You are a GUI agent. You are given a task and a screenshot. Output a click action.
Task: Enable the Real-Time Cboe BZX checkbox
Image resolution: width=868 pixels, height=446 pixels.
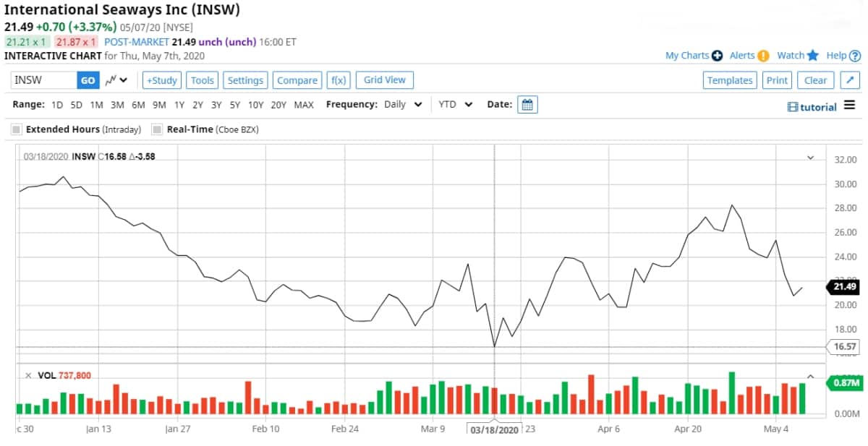[156, 129]
